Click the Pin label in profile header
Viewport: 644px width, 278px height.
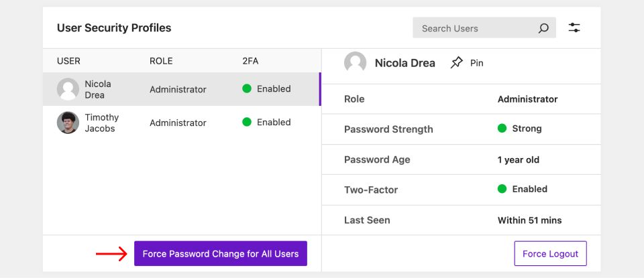476,63
